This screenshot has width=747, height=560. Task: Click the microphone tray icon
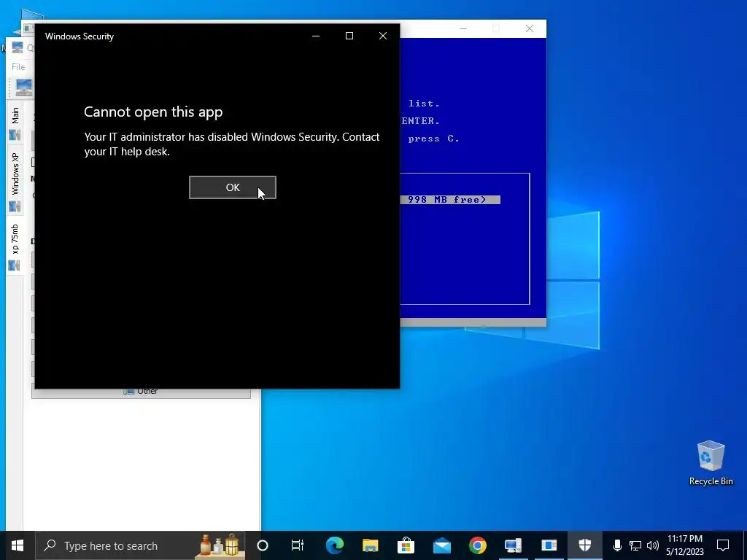pyautogui.click(x=617, y=545)
